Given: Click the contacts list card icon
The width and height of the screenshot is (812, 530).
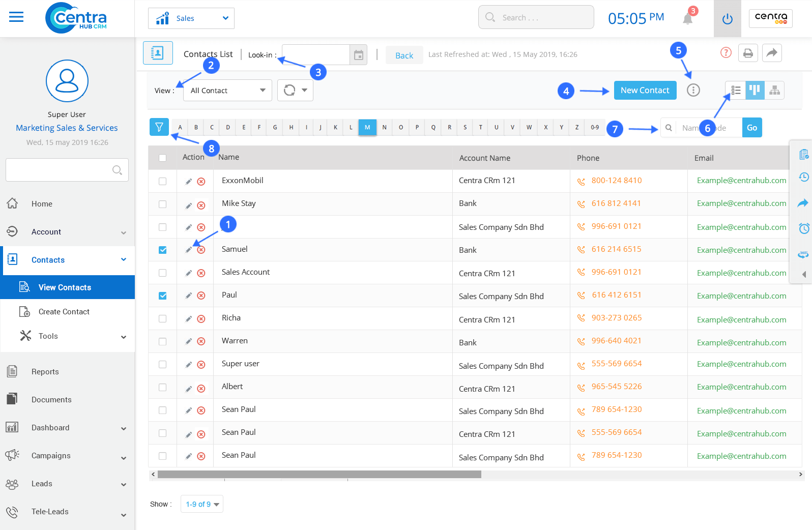Looking at the screenshot, I should (158, 53).
